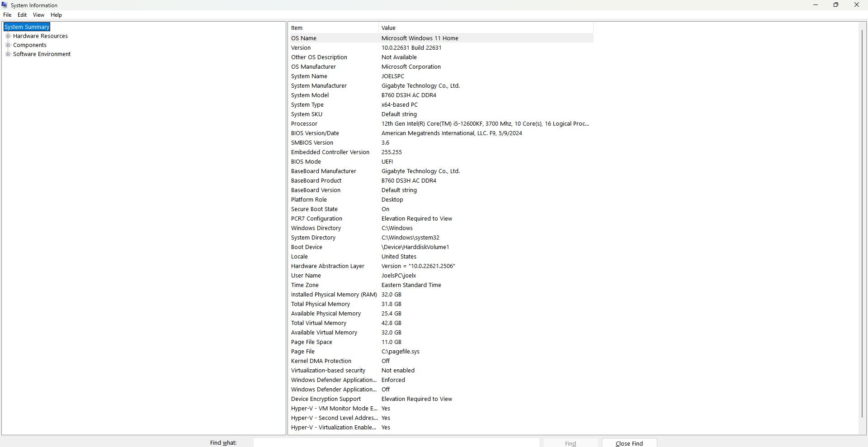
Task: Select the Page File Space row
Action: (441, 342)
